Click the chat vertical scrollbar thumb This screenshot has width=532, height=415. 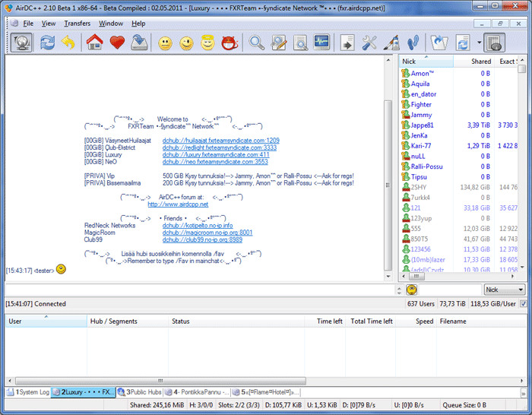pos(388,185)
